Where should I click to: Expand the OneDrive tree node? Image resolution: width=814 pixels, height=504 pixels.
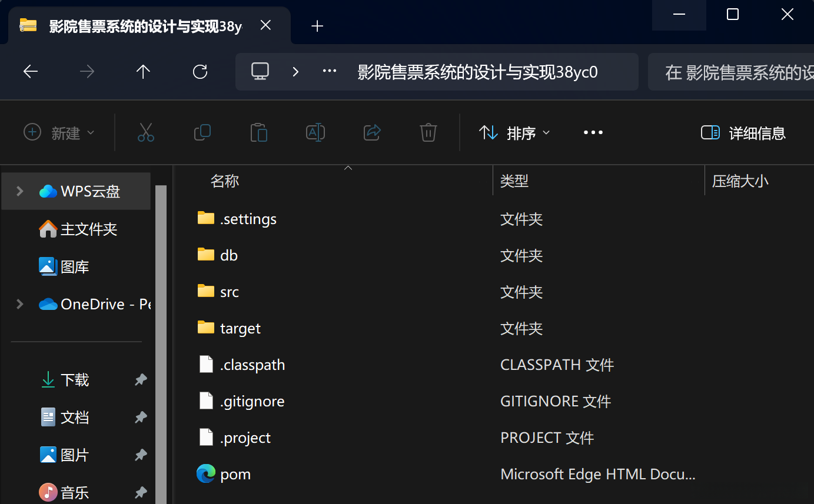[19, 304]
